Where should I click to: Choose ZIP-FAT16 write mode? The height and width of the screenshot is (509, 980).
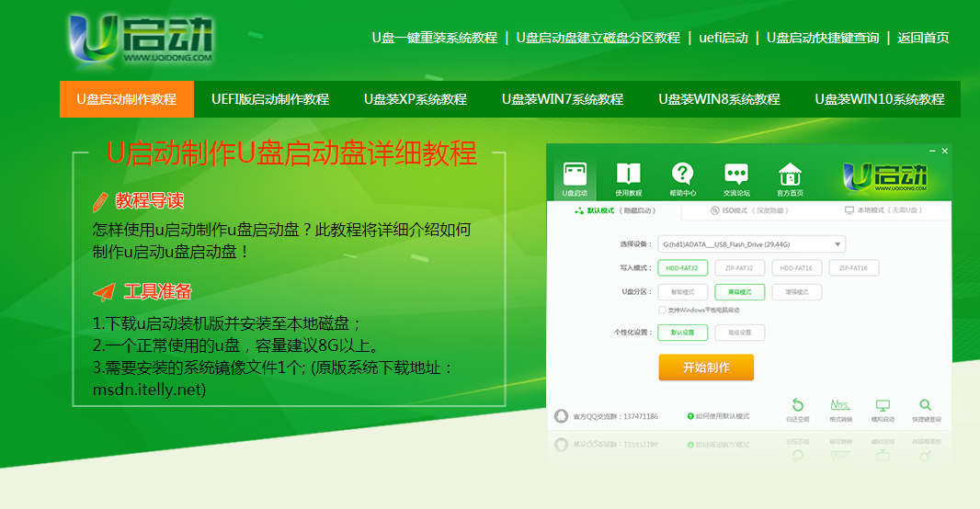pyautogui.click(x=854, y=268)
